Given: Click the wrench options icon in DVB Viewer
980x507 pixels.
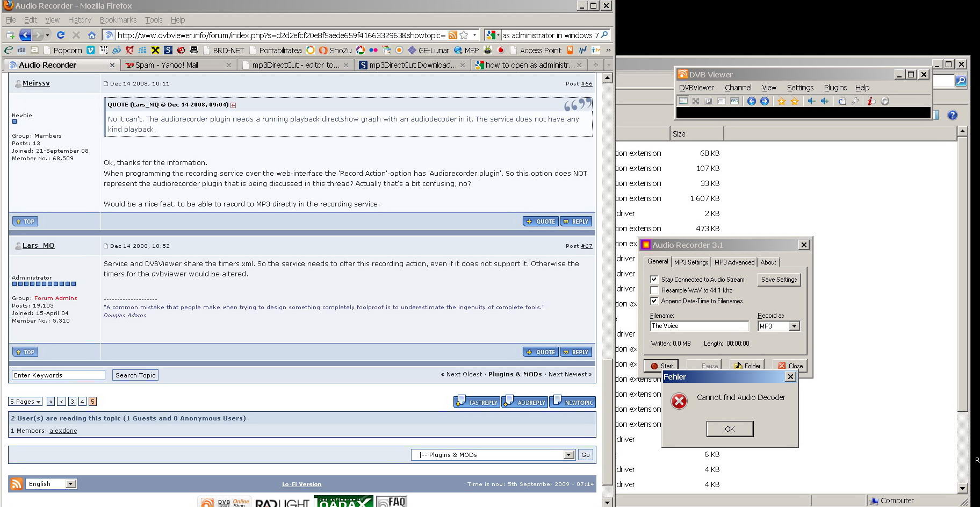Looking at the screenshot, I should pos(855,101).
